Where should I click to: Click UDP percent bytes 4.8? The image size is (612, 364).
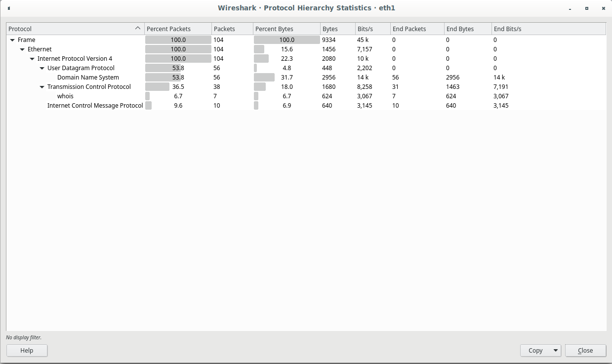tap(287, 68)
